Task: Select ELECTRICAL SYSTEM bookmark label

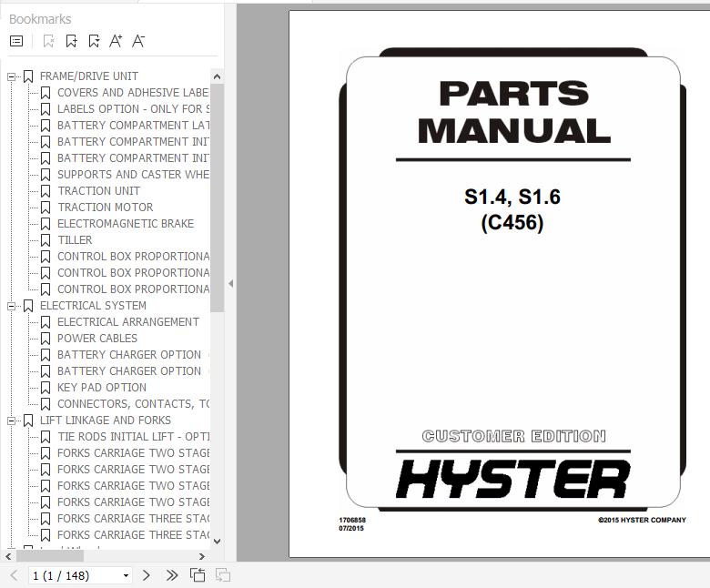Action: click(93, 306)
